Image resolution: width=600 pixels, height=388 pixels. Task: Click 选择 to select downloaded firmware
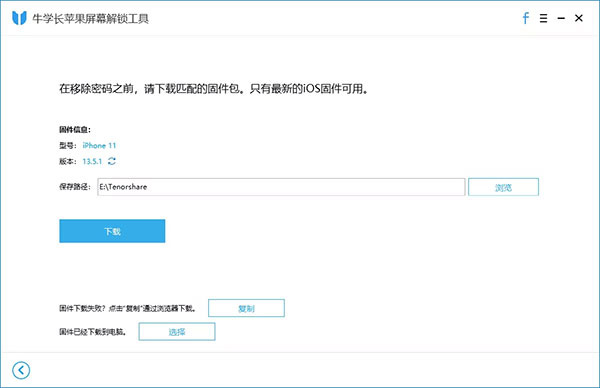point(177,331)
